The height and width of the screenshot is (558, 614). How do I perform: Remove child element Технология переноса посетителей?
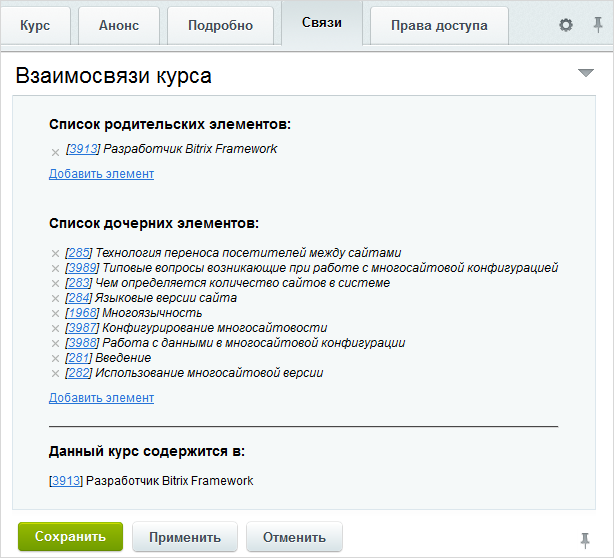(x=55, y=253)
